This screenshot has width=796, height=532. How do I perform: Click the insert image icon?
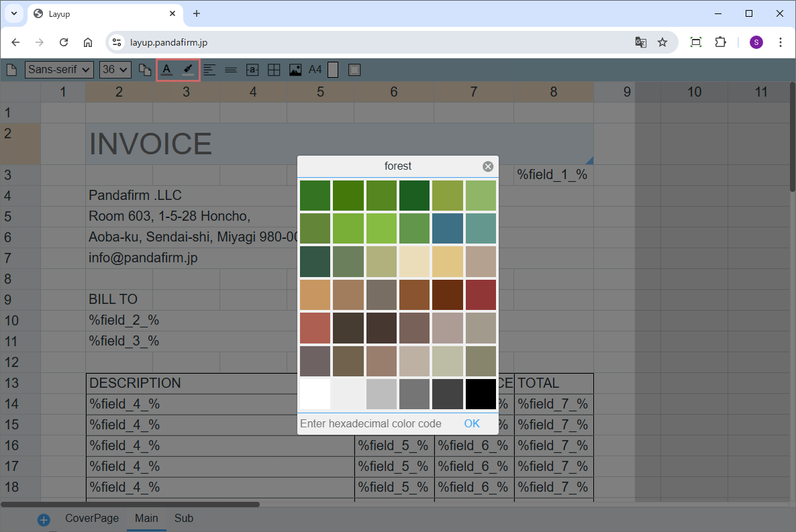[295, 70]
